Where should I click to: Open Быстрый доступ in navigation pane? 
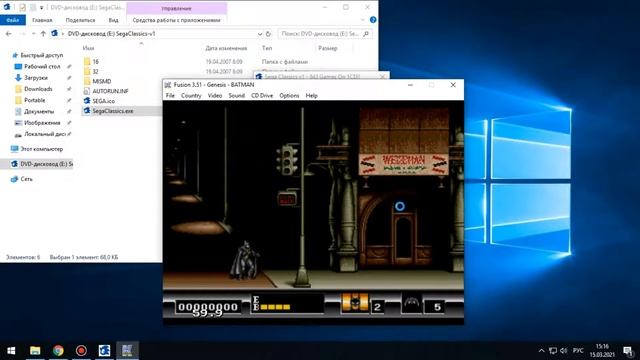(42, 55)
